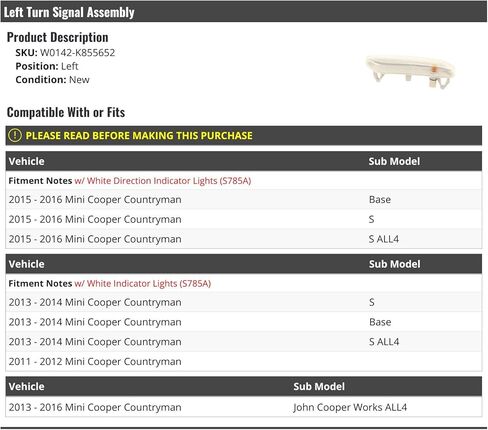The image size is (488, 430).
Task: Select 2013 - 2014 Countryman Base row
Action: [x=244, y=322]
